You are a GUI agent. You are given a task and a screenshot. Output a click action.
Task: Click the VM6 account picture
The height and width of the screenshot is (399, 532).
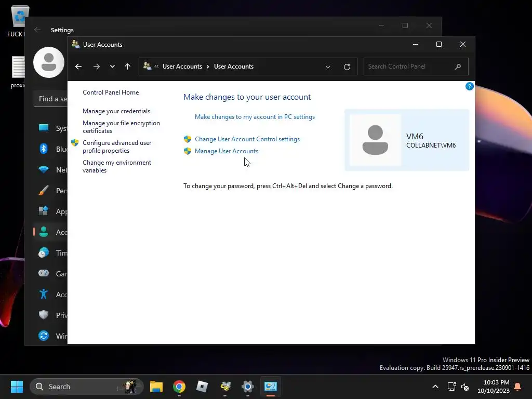[x=375, y=140]
